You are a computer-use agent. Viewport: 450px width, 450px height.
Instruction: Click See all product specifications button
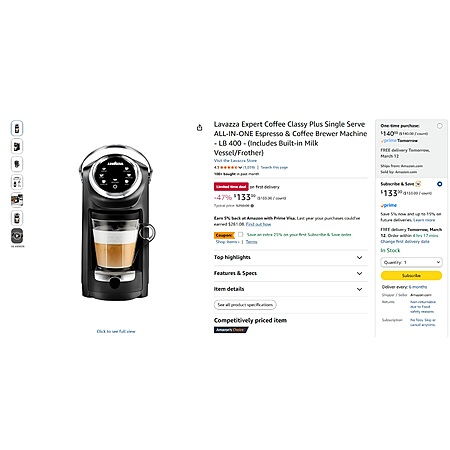[245, 305]
